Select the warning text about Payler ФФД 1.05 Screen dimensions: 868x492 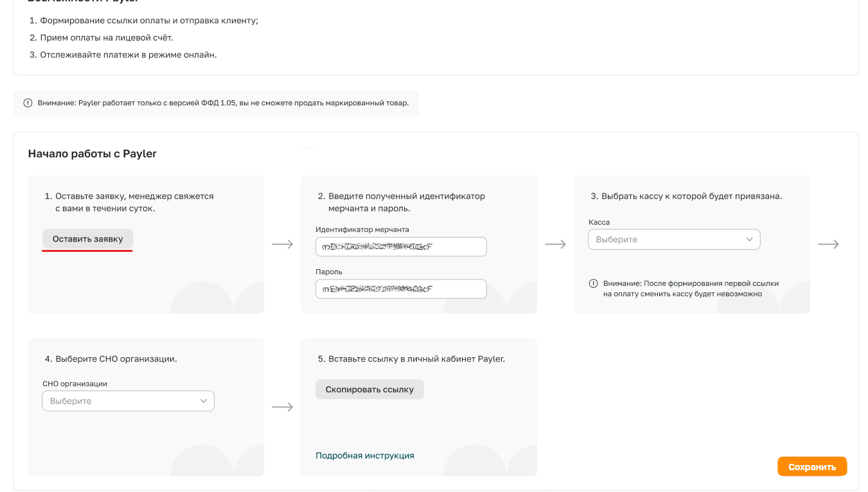point(223,103)
